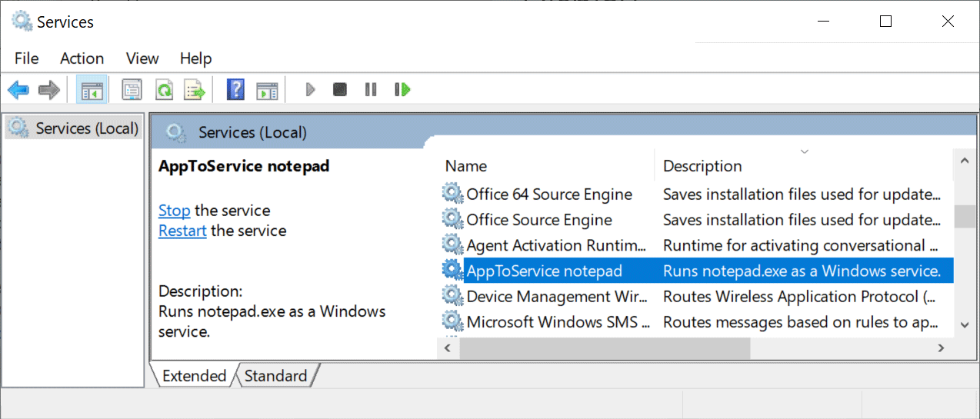Open the View menu
Image resolution: width=980 pixels, height=419 pixels.
tap(142, 58)
